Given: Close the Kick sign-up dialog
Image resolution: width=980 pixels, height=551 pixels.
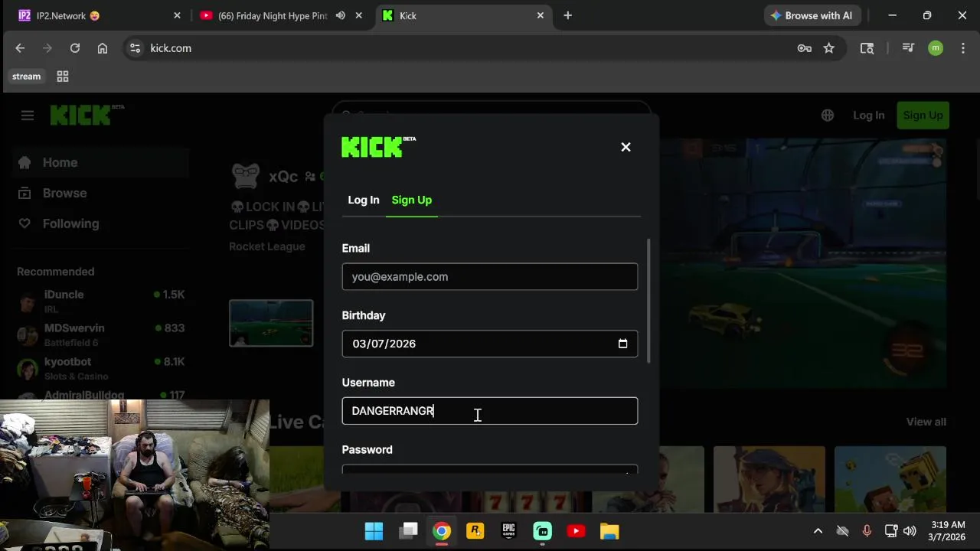Looking at the screenshot, I should pyautogui.click(x=626, y=147).
